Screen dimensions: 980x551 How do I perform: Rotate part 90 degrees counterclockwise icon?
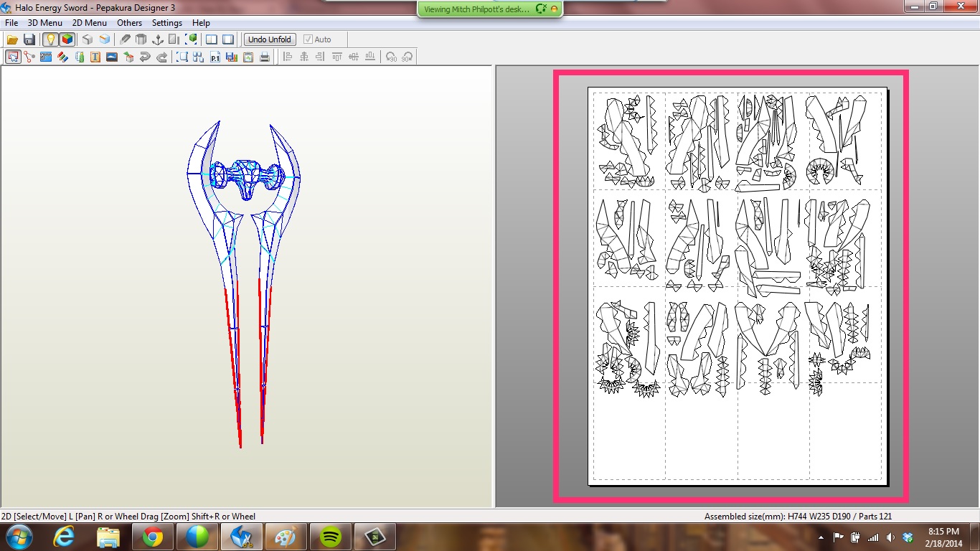pyautogui.click(x=391, y=57)
